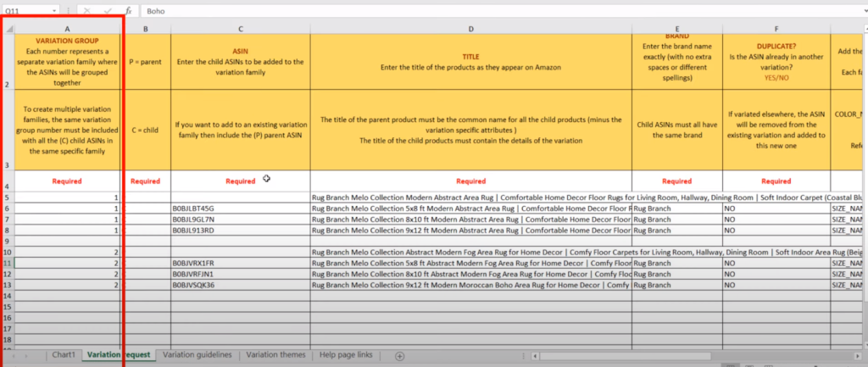Click ASIN cell B0BJVSQK36

coord(240,285)
